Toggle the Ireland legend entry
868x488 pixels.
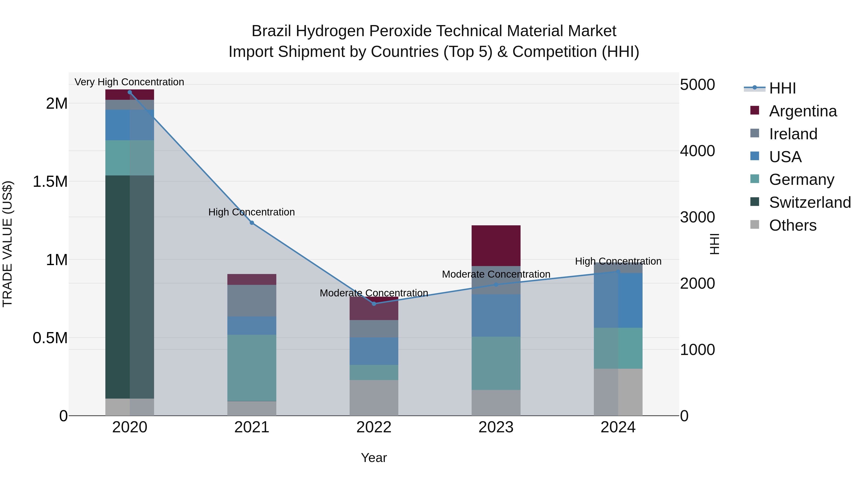(784, 134)
